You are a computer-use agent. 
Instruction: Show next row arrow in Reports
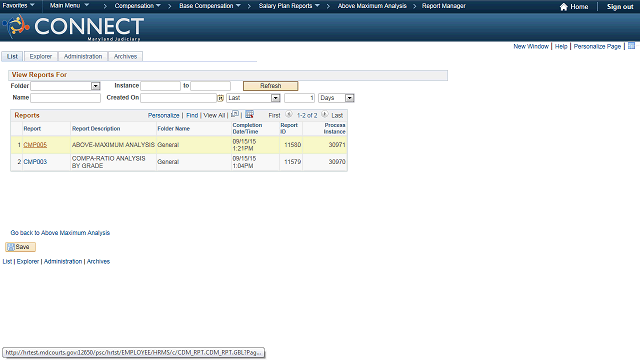click(x=324, y=115)
